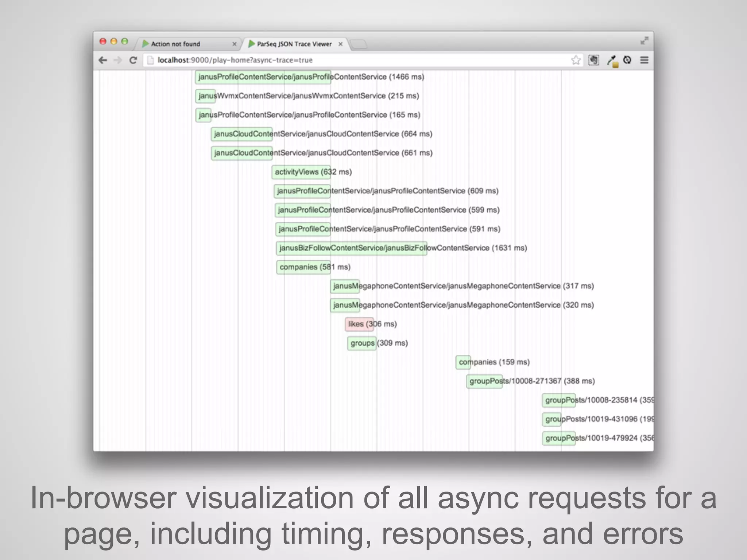Viewport: 747px width, 560px height.
Task: Click the color picker eyedropper extension
Action: pos(612,61)
